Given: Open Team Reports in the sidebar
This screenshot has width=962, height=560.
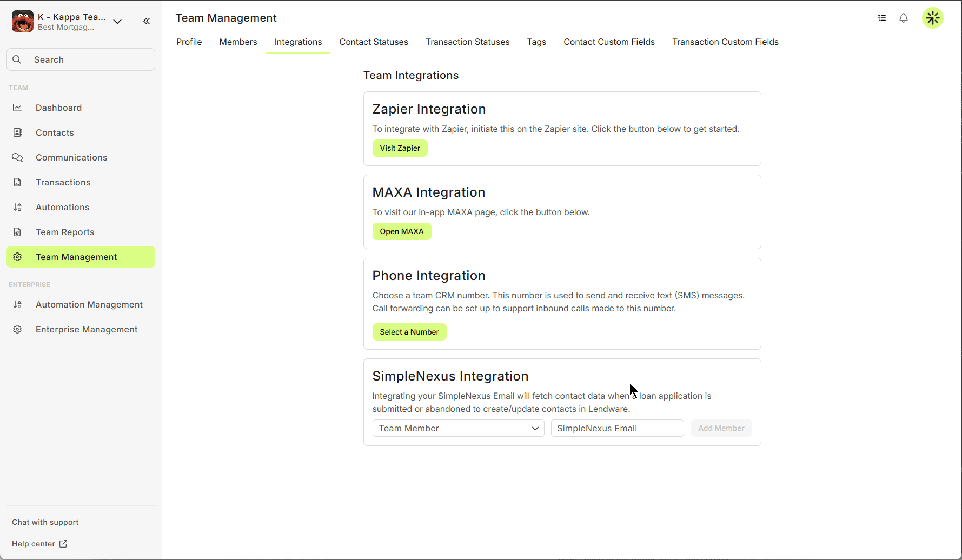Looking at the screenshot, I should (65, 232).
